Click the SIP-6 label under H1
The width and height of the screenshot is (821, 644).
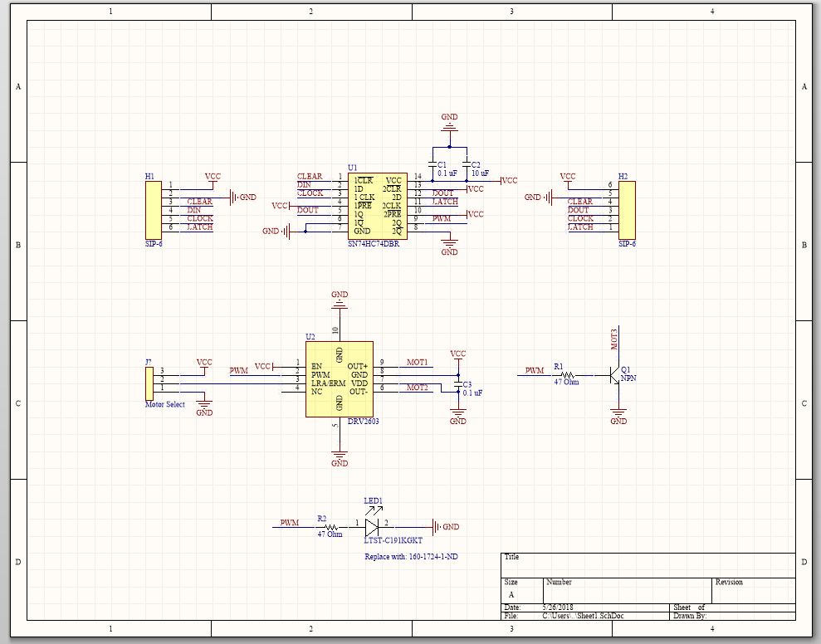(x=154, y=244)
